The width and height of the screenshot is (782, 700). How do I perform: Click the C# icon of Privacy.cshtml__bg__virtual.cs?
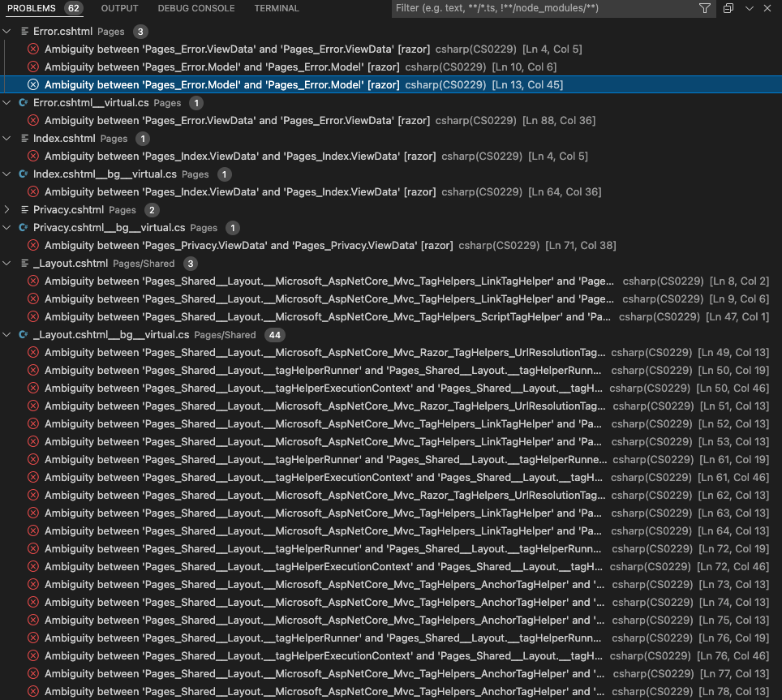click(x=24, y=228)
